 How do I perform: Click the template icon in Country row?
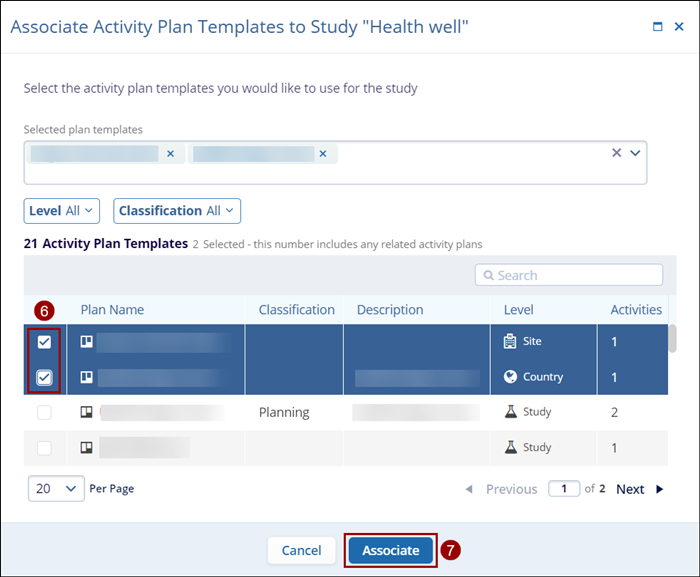point(87,377)
